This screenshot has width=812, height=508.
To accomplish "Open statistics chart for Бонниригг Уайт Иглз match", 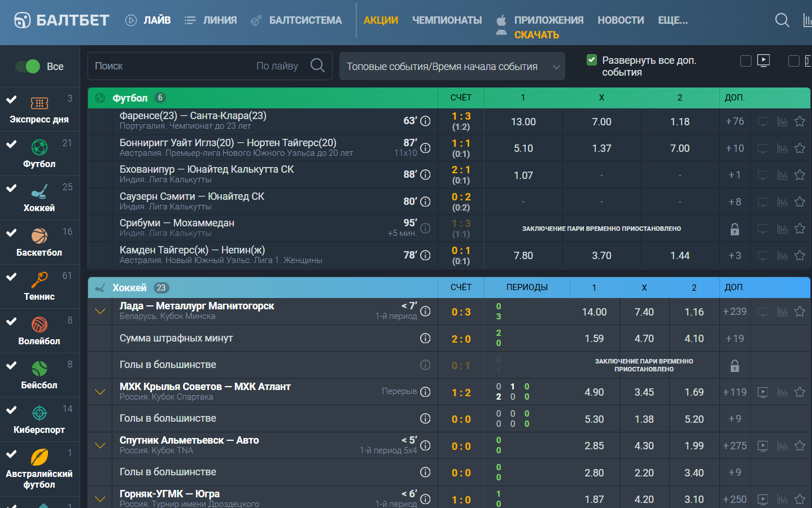I will click(782, 148).
